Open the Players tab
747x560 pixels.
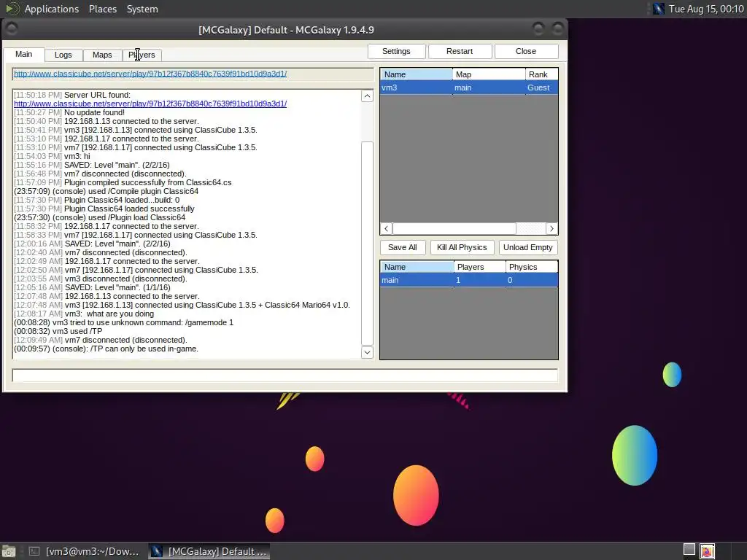142,55
